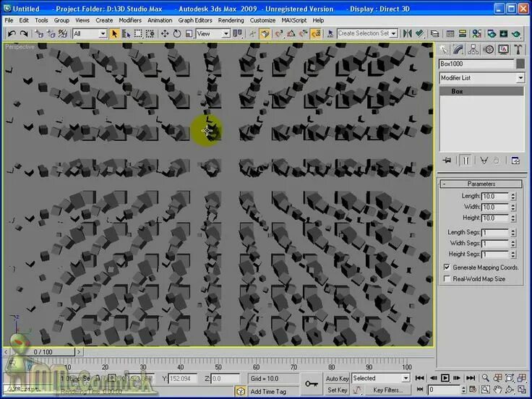Open the MAXScript menu
Image resolution: width=532 pixels, height=399 pixels.
tap(293, 20)
